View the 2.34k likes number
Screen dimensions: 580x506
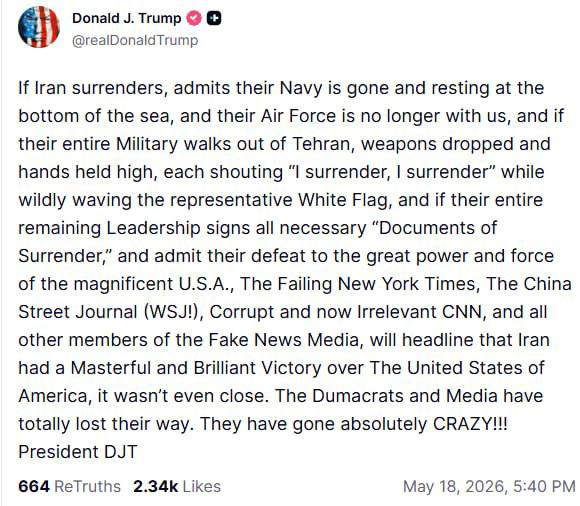point(156,486)
